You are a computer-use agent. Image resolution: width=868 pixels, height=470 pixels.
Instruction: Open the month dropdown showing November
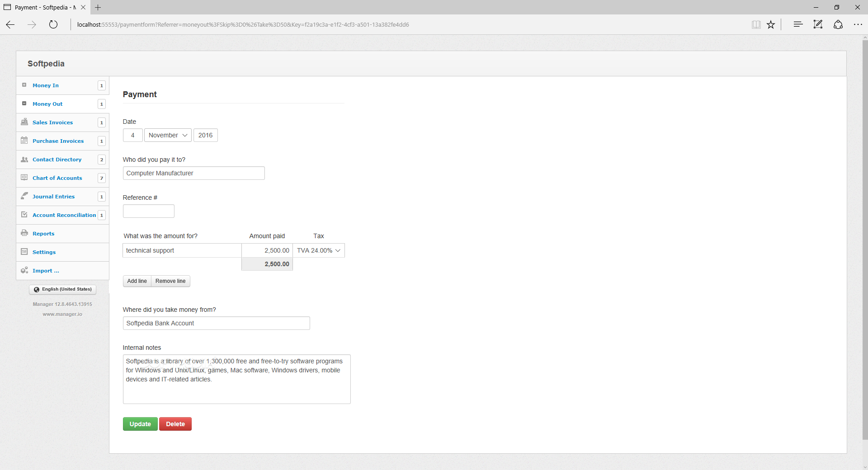(168, 135)
